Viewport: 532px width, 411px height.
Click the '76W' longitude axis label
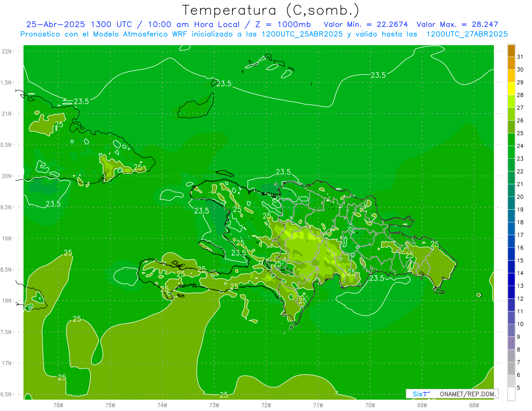pyautogui.click(x=58, y=404)
